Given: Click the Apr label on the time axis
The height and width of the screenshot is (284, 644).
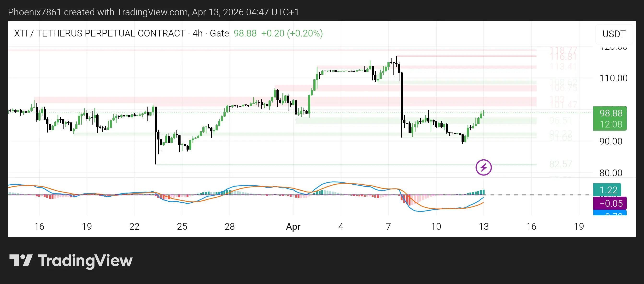Looking at the screenshot, I should click(x=293, y=226).
